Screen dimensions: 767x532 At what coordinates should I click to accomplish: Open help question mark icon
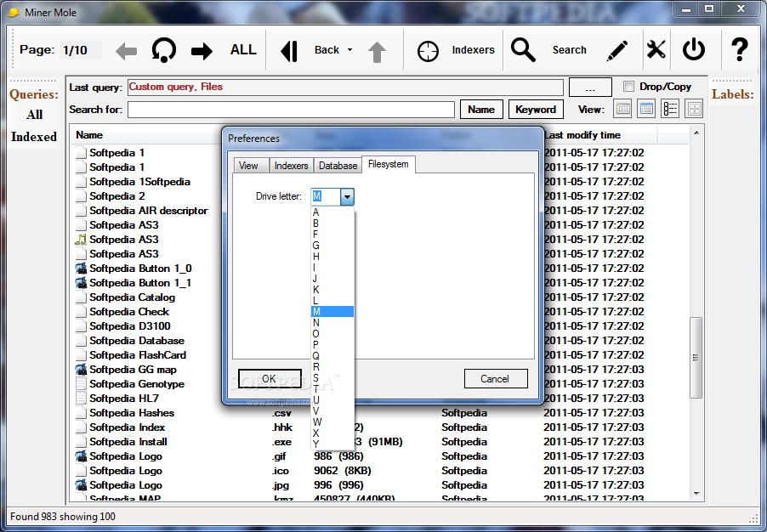(740, 49)
